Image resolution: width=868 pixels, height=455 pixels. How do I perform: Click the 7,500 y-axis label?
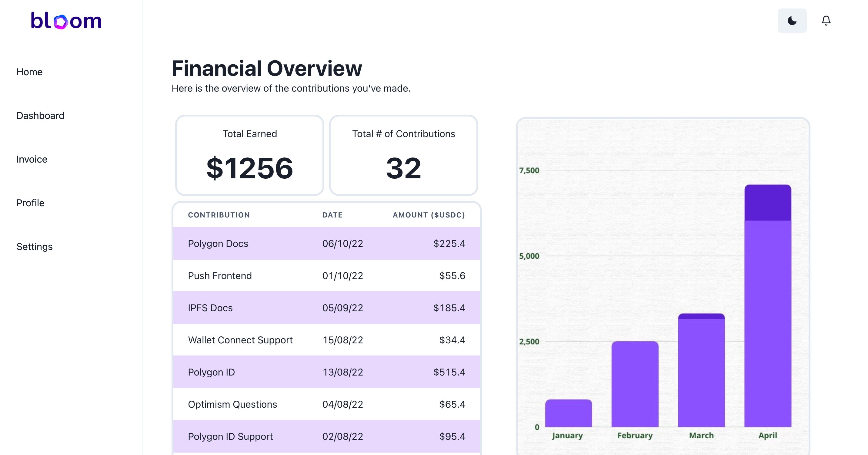click(x=529, y=171)
